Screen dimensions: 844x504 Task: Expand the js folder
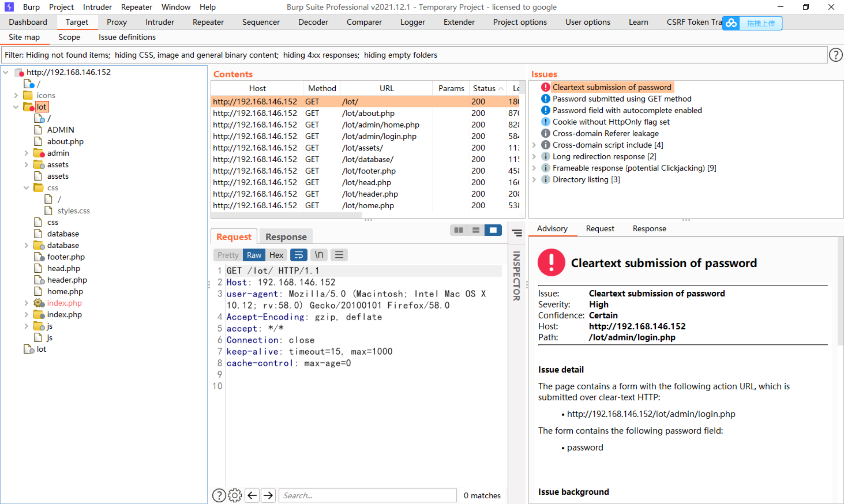coord(26,326)
